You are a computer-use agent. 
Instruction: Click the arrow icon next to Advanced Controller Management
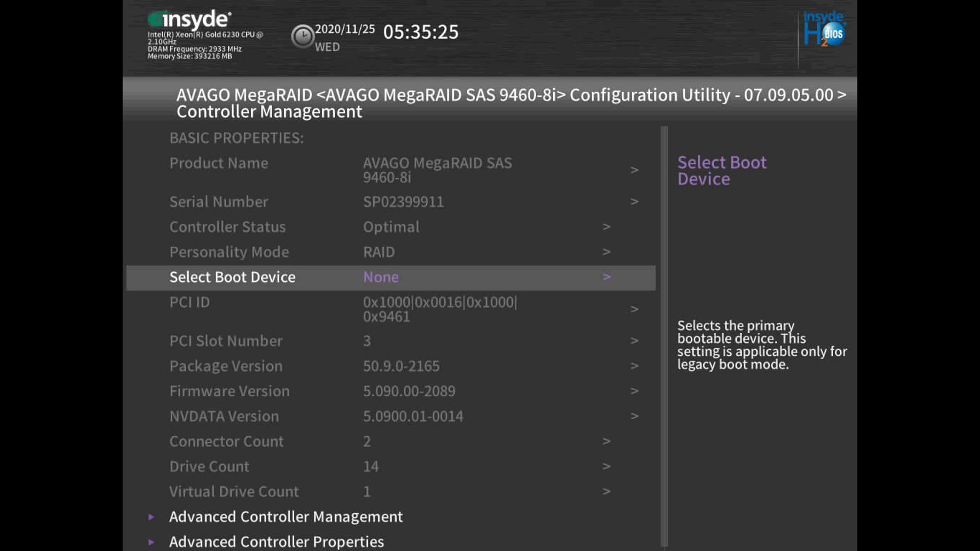click(x=151, y=517)
